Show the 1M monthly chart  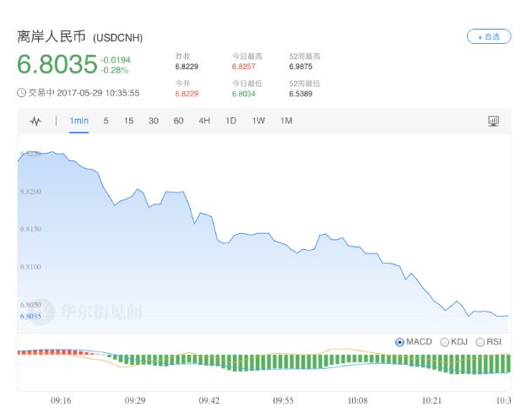tap(286, 121)
